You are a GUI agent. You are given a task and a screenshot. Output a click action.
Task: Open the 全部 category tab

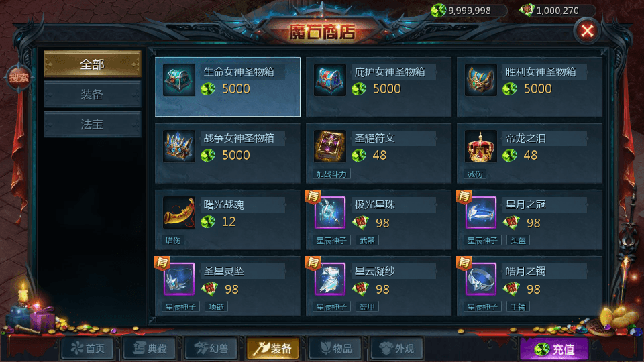click(x=93, y=64)
